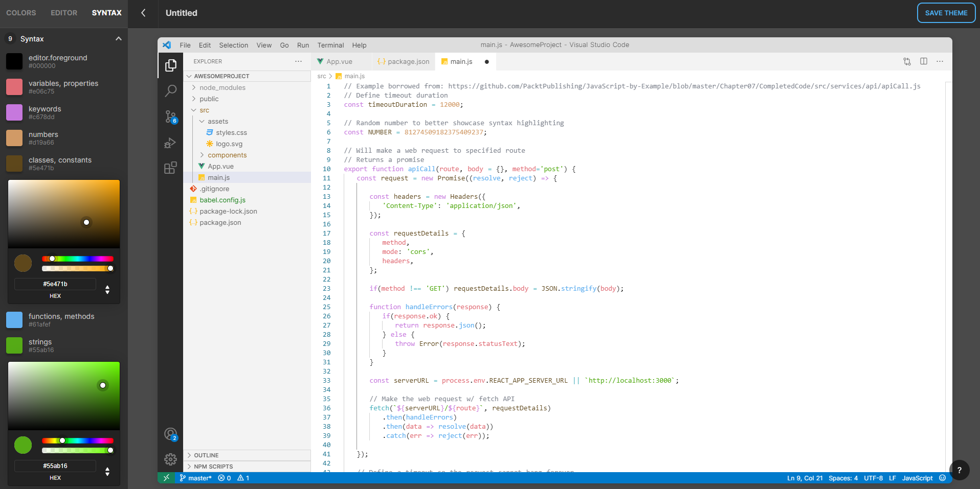Select the editor.foreground color swatch
Viewport: 980px width, 489px height.
click(14, 61)
